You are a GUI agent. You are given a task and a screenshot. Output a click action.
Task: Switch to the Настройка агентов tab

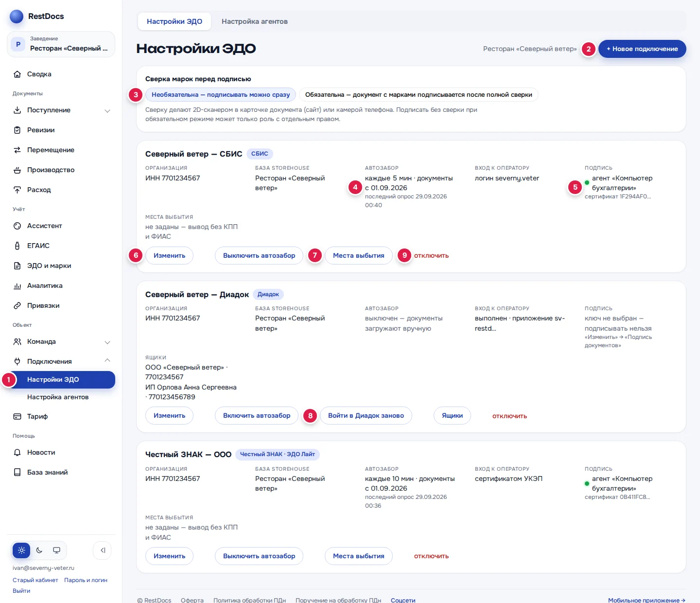coord(255,21)
